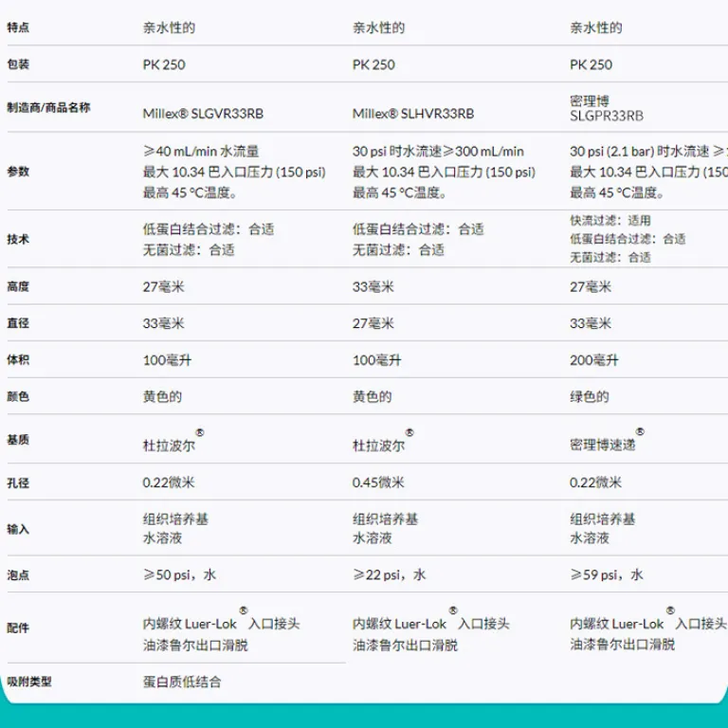Click the 参数 row label
The height and width of the screenshot is (728, 728).
[18, 172]
